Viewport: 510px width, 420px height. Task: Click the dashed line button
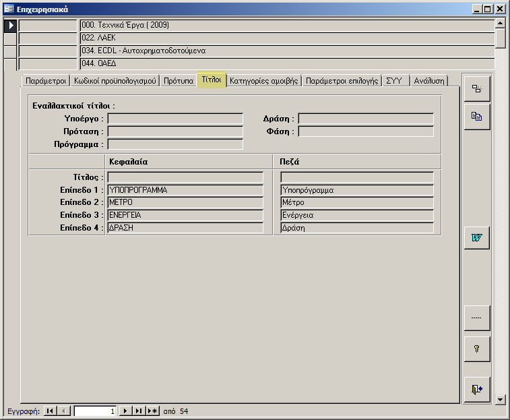point(476,318)
